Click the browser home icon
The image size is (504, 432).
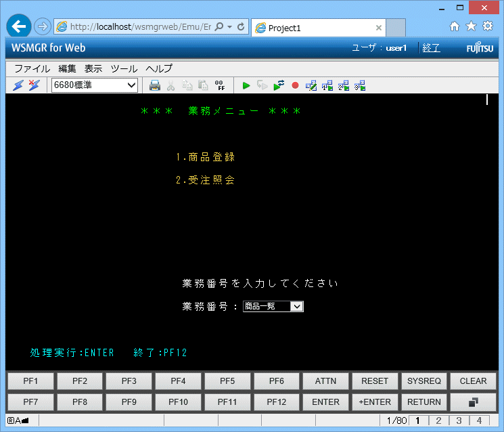point(455,26)
